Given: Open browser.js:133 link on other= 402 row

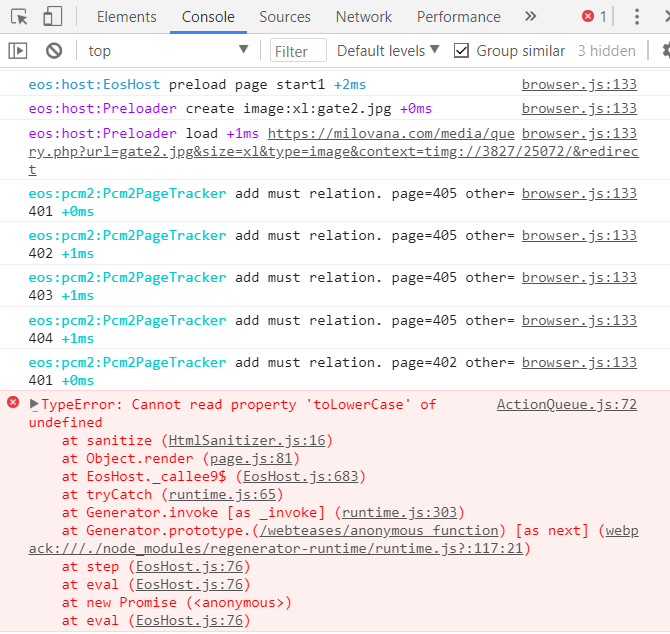Looking at the screenshot, I should tap(579, 235).
